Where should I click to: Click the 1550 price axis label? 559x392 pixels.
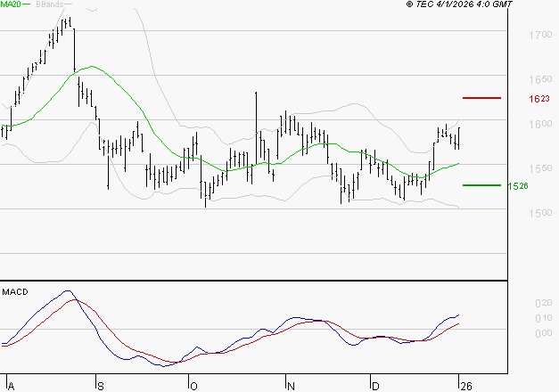[540, 168]
